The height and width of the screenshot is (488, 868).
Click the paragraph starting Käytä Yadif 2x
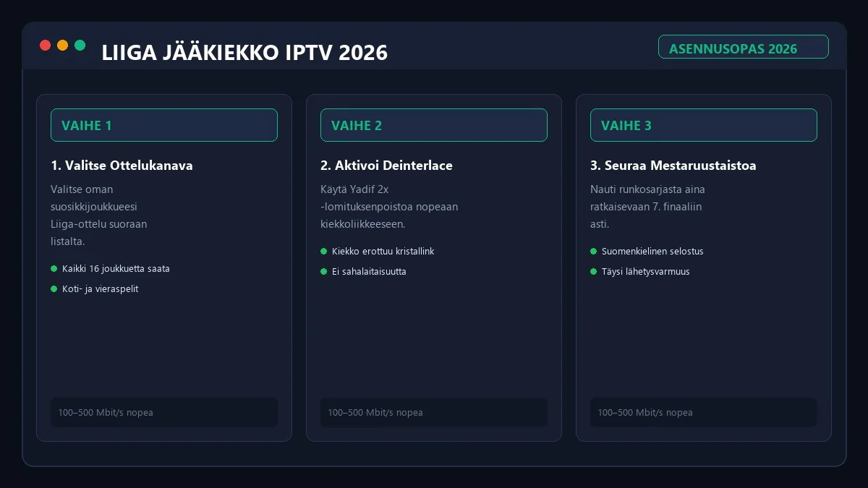tap(389, 207)
